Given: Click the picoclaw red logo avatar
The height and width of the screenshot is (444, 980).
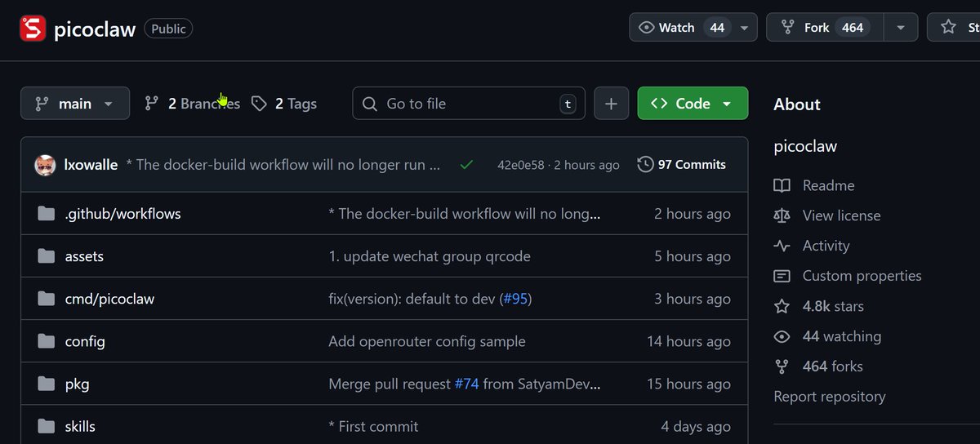Looking at the screenshot, I should click(33, 29).
